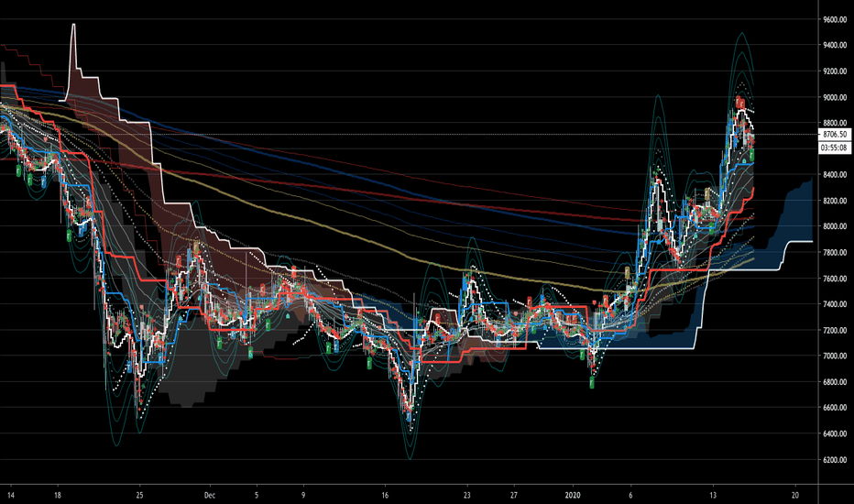This screenshot has width=854, height=504.
Task: Click the 2020 year label on time axis
Action: pyautogui.click(x=573, y=495)
